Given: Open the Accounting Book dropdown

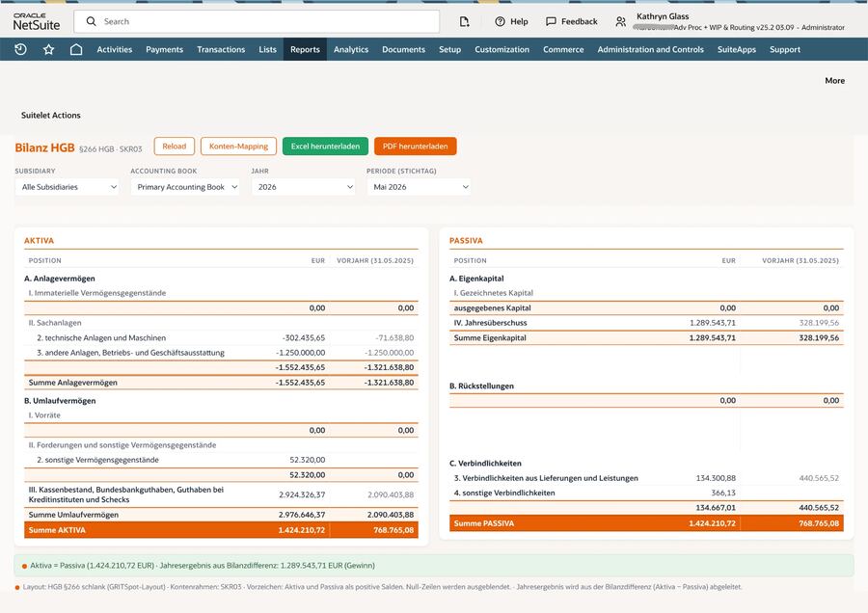Looking at the screenshot, I should coord(185,187).
